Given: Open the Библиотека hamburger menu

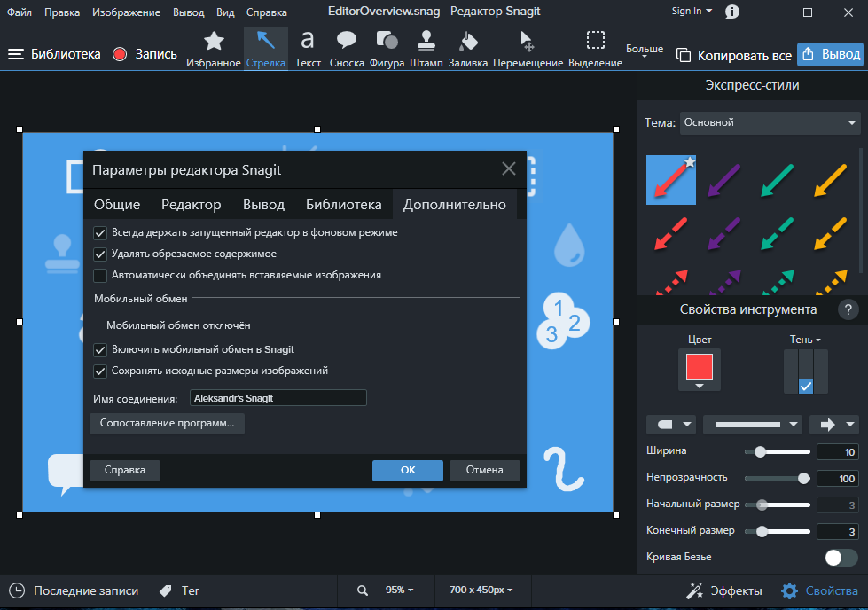Looking at the screenshot, I should click(16, 54).
